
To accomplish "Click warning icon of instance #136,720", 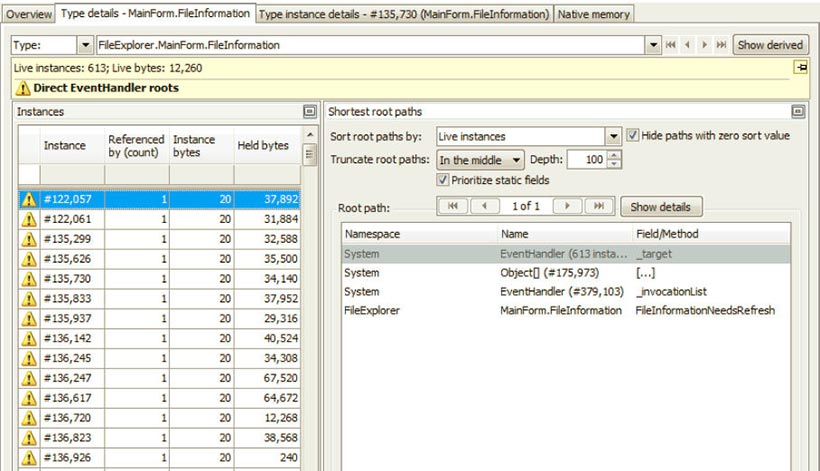I will (x=29, y=418).
